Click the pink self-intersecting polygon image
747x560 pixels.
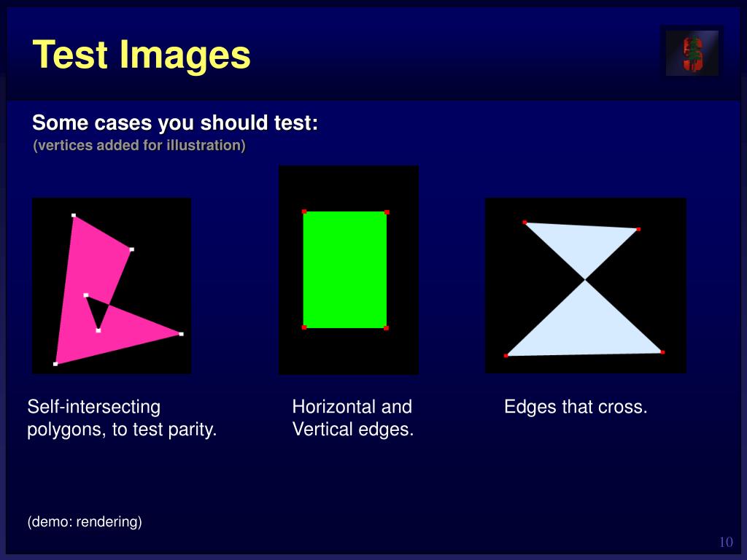tap(112, 286)
